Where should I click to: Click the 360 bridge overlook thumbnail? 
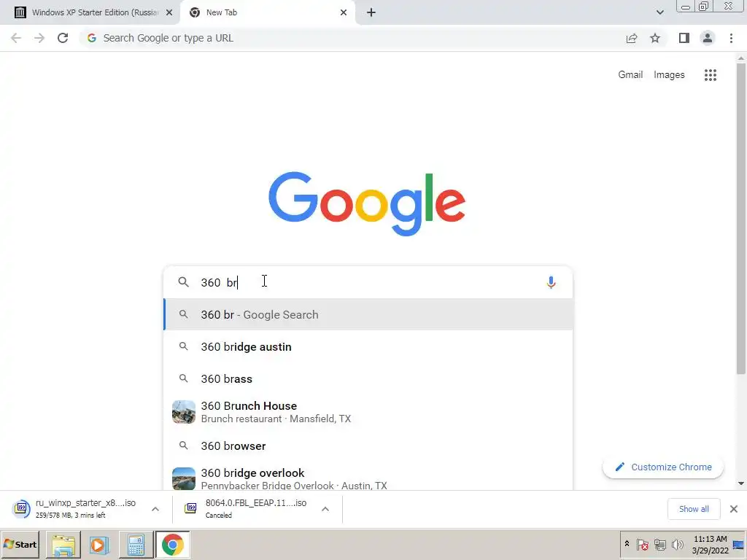click(x=183, y=478)
